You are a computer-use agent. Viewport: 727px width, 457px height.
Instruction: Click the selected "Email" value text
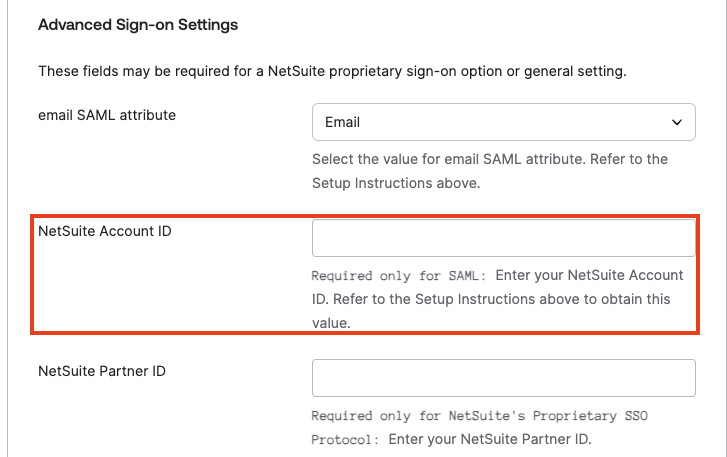342,122
